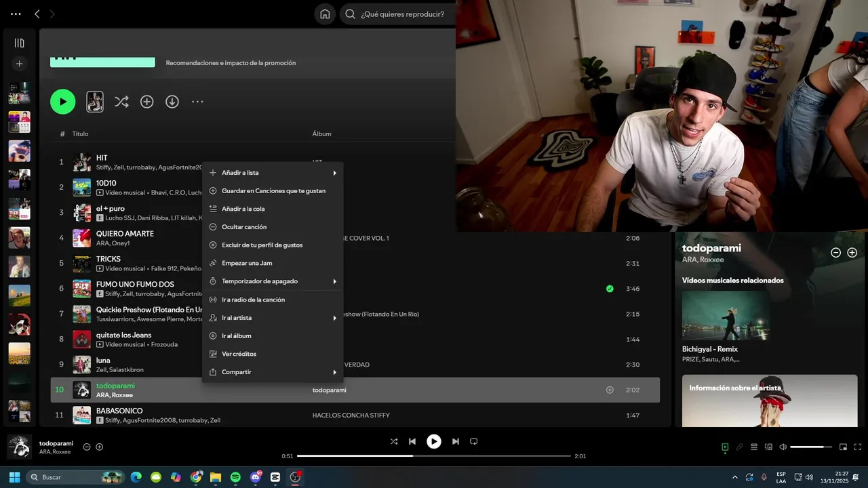The image size is (868, 488).
Task: Play the playlist with the green button
Action: pyautogui.click(x=62, y=102)
